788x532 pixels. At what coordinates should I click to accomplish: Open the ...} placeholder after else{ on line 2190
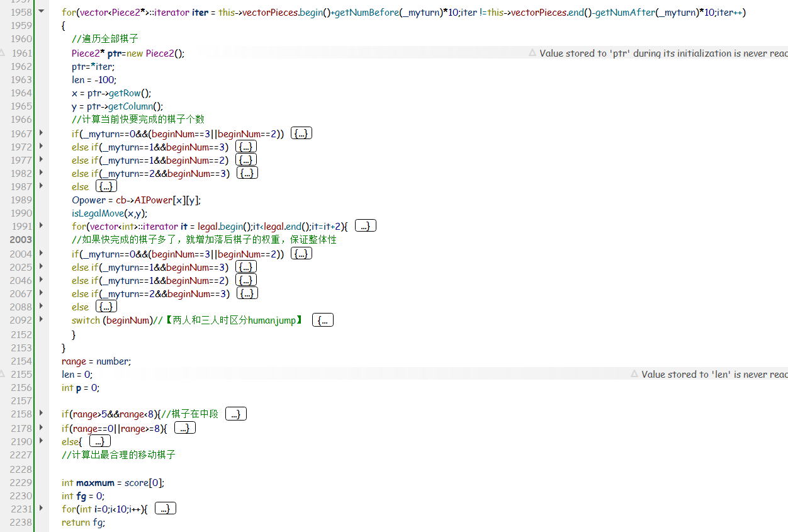[100, 441]
